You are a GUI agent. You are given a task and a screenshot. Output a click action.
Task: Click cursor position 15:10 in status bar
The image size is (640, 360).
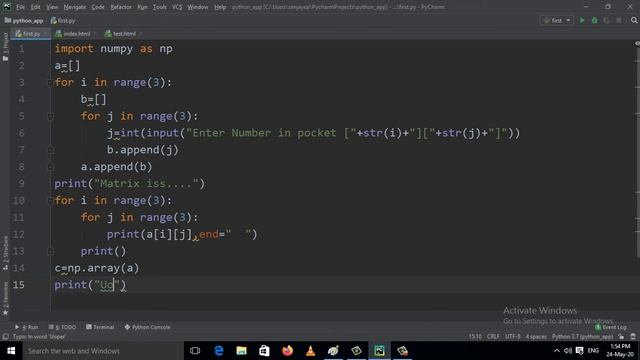pyautogui.click(x=475, y=337)
